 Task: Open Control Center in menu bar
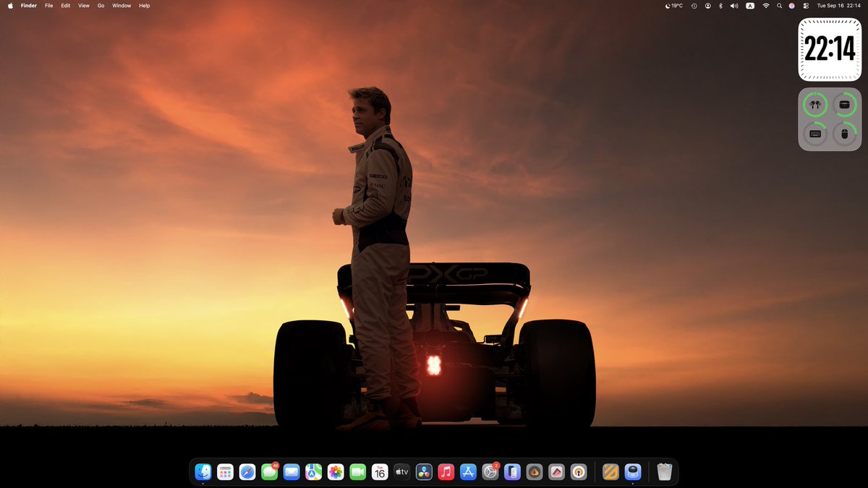click(805, 5)
